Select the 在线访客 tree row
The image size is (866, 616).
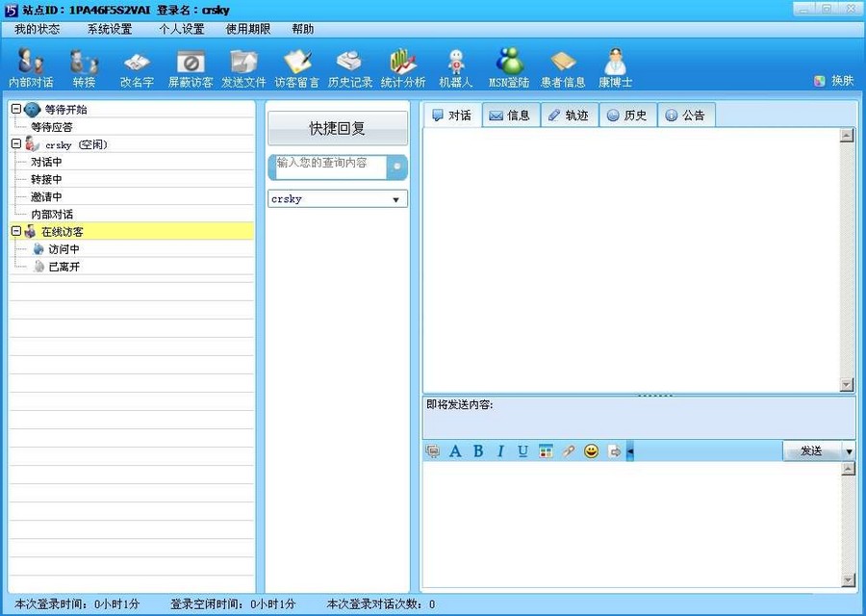tap(132, 231)
